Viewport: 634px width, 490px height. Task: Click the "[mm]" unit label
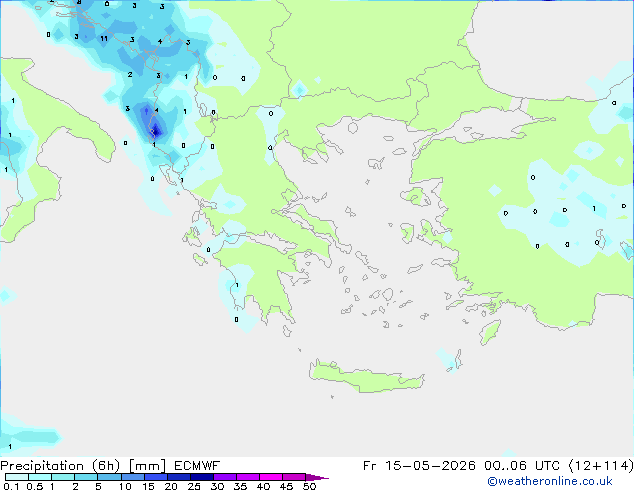[x=148, y=466]
